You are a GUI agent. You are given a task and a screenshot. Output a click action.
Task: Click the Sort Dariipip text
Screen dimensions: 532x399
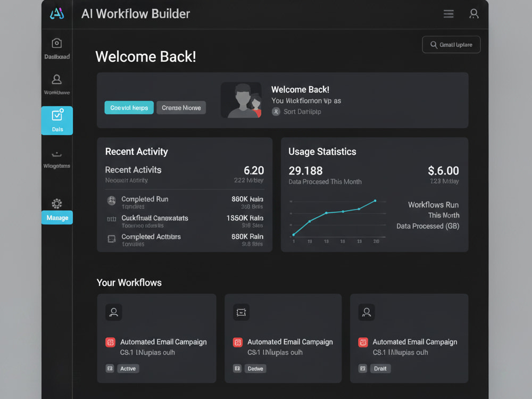pos(302,112)
